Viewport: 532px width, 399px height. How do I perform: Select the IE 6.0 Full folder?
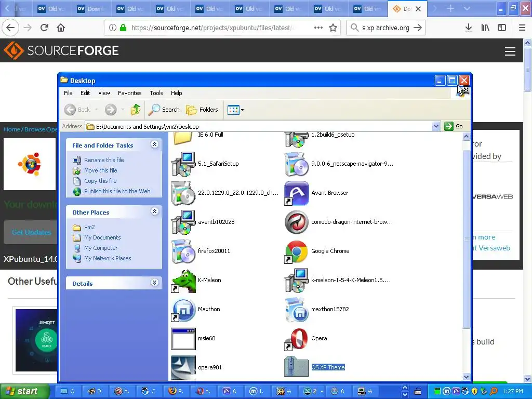tap(183, 138)
